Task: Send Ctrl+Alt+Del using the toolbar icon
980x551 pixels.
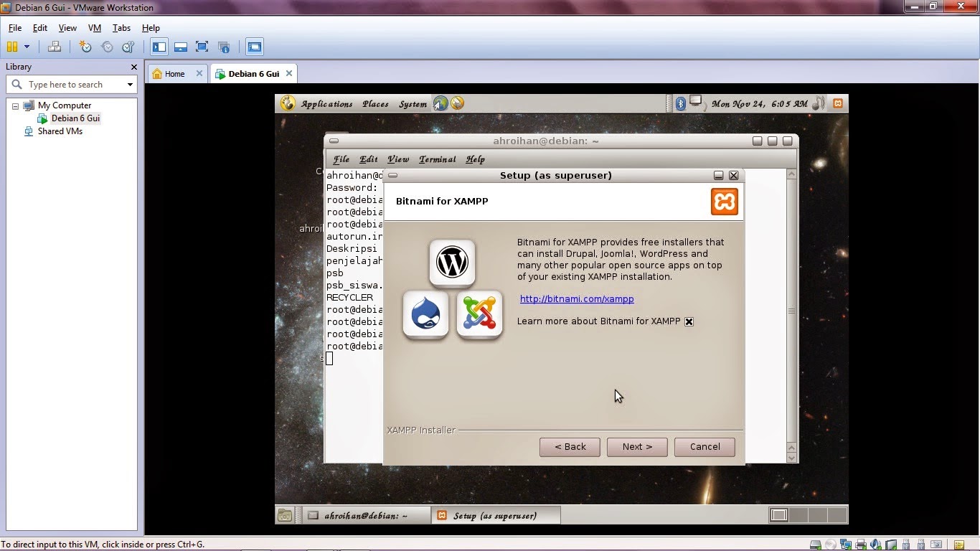Action: pos(54,47)
